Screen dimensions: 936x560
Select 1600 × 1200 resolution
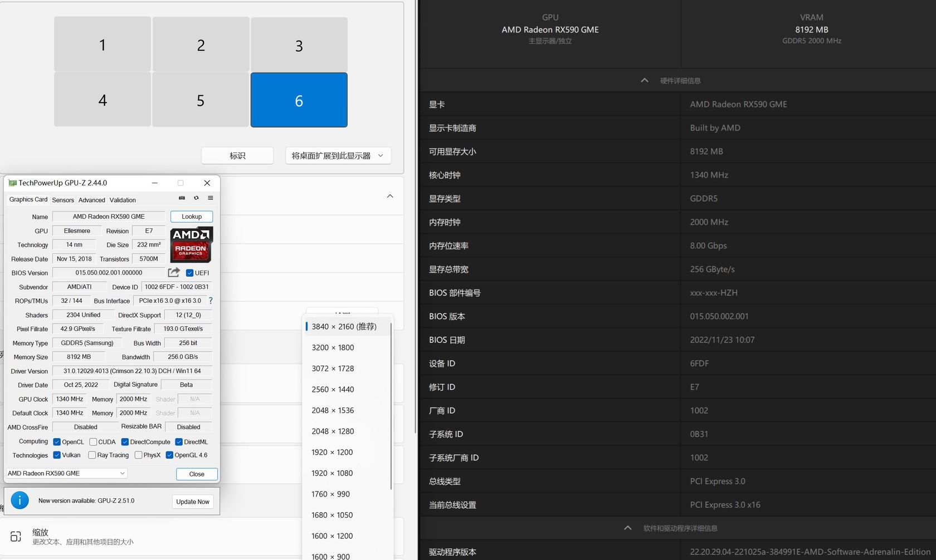point(348,536)
